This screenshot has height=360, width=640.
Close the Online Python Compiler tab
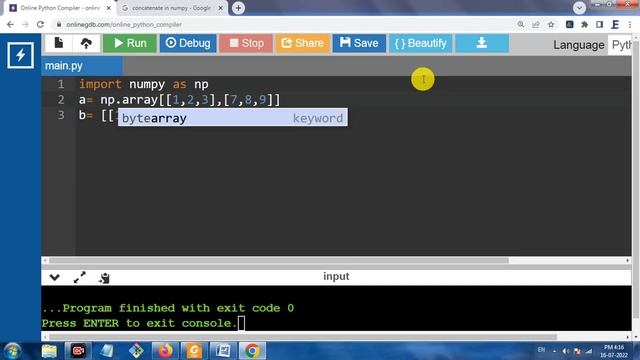point(109,8)
